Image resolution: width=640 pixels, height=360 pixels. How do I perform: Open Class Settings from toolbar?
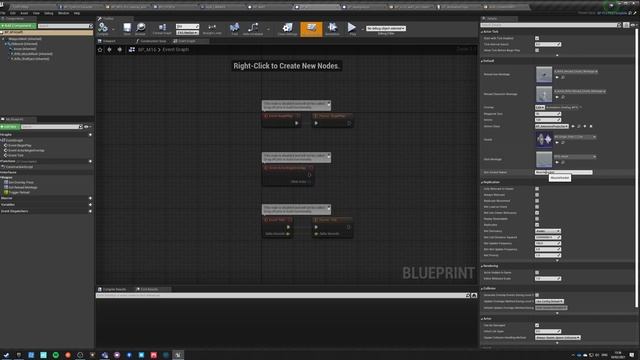tap(287, 28)
